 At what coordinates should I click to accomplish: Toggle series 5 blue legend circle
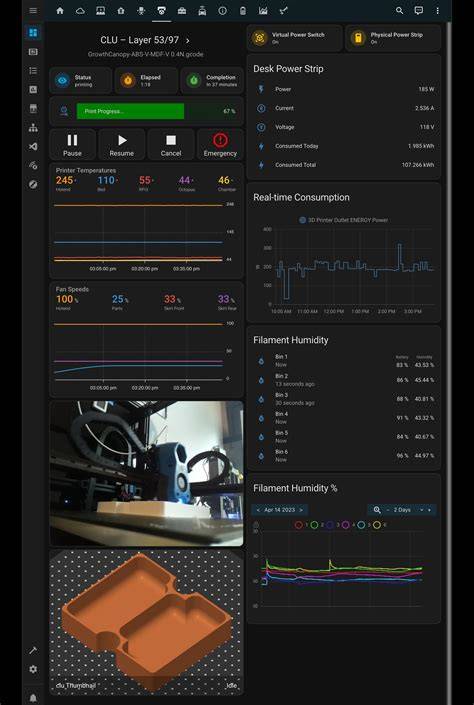point(361,525)
